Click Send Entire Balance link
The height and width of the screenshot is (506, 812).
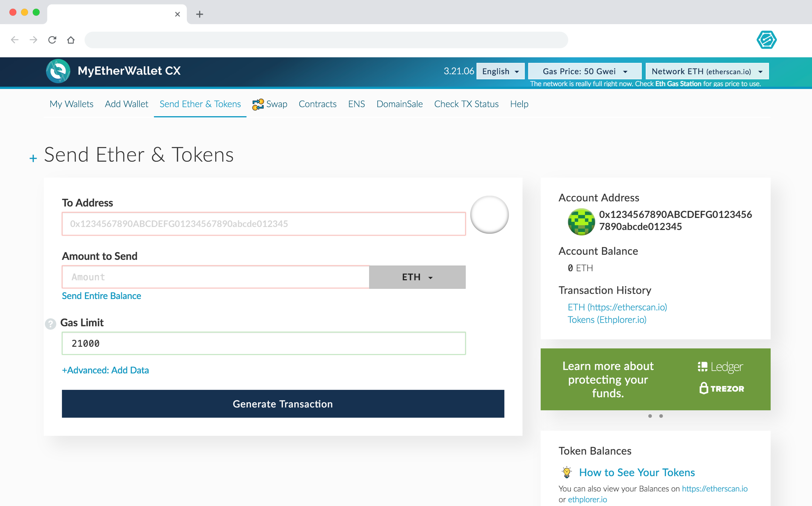[101, 296]
